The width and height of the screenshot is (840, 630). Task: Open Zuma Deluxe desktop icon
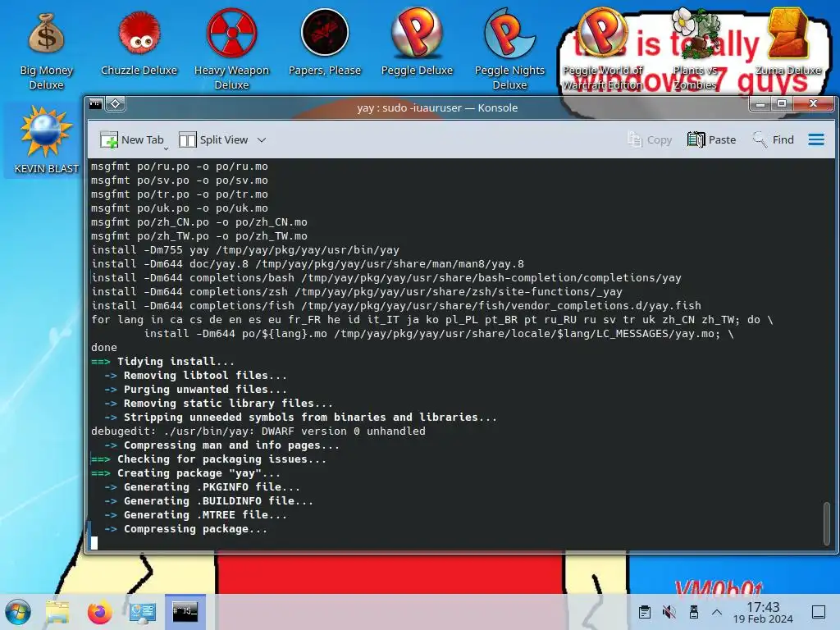(788, 43)
